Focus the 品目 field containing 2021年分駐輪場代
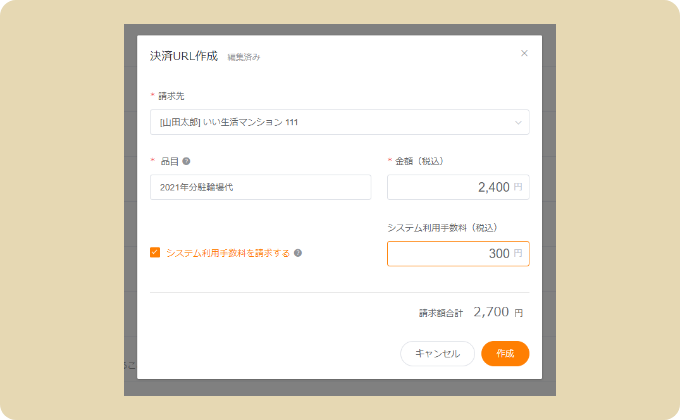The height and width of the screenshot is (420, 680). click(261, 187)
